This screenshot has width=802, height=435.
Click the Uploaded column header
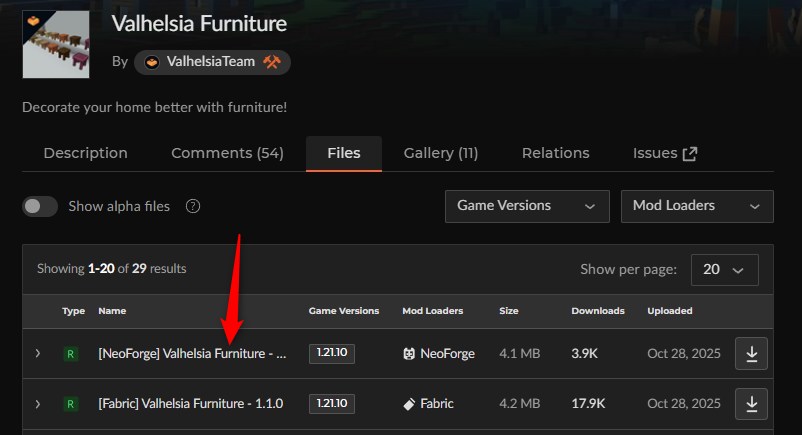[670, 311]
